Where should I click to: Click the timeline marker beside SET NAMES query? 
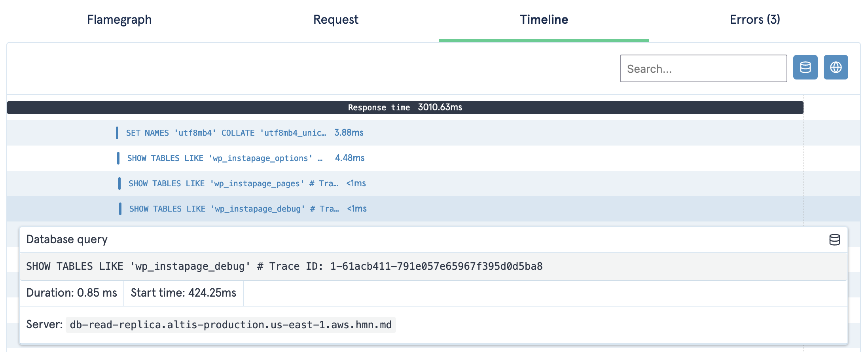(x=117, y=133)
